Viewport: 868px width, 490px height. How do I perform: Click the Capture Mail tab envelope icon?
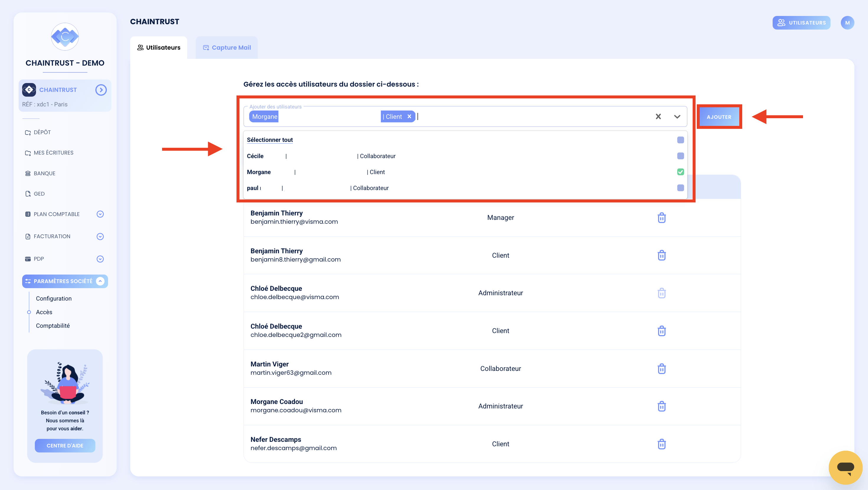click(206, 48)
